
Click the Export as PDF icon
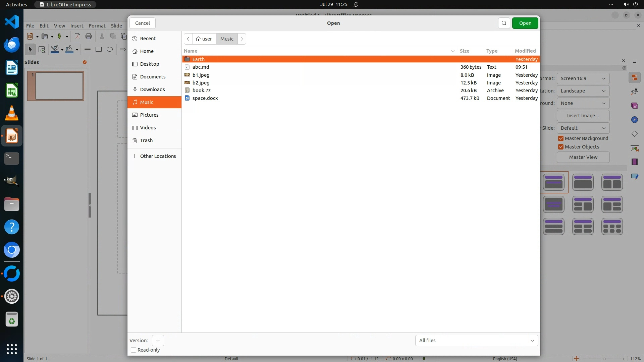pos(77,36)
